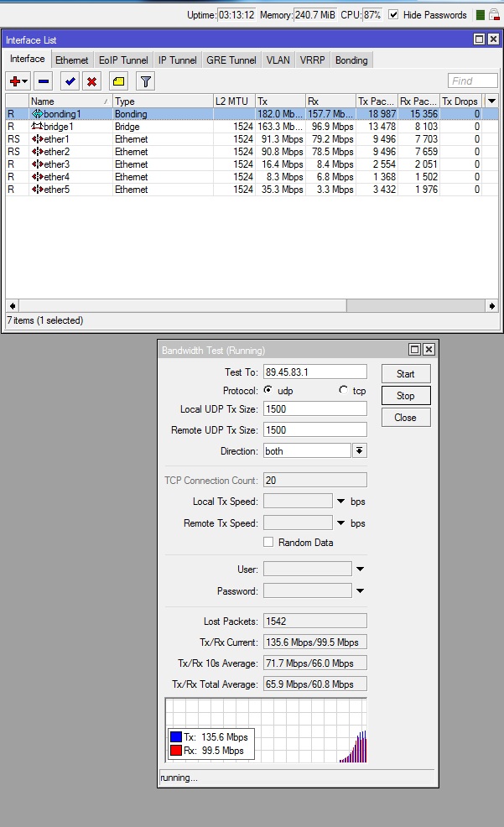Click the Stop button
Image resolution: width=504 pixels, height=827 pixels.
pyautogui.click(x=406, y=396)
